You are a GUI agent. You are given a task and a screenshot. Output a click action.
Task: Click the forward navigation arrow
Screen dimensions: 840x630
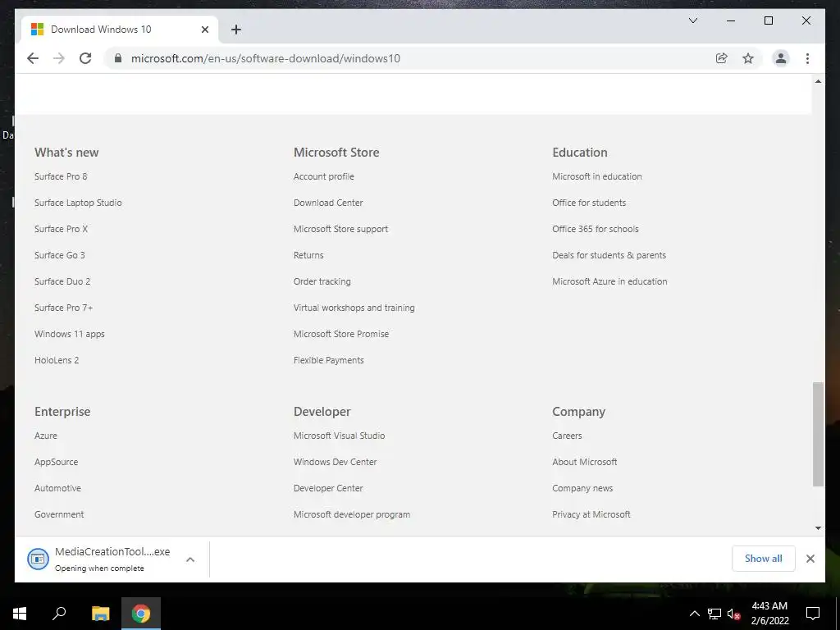[59, 58]
